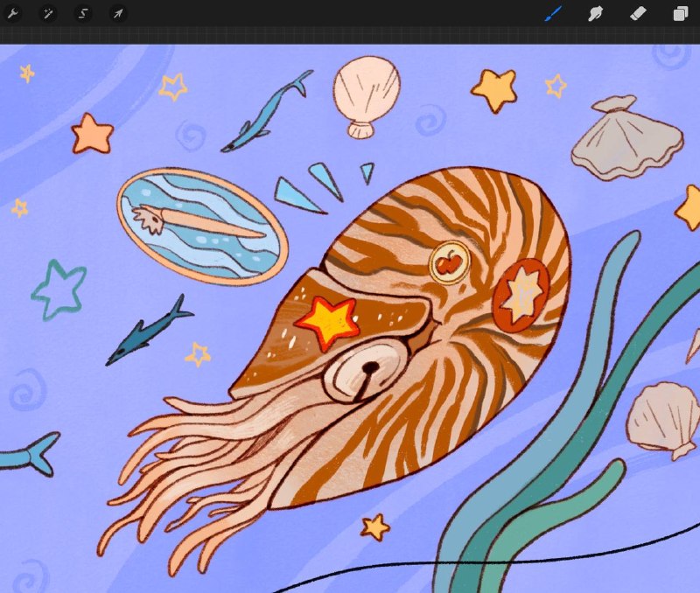The height and width of the screenshot is (593, 700).
Task: Select the Eraser tool
Action: (x=638, y=13)
